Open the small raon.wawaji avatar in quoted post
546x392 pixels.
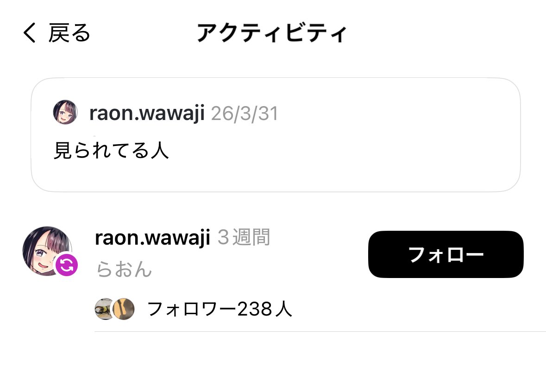pos(65,112)
